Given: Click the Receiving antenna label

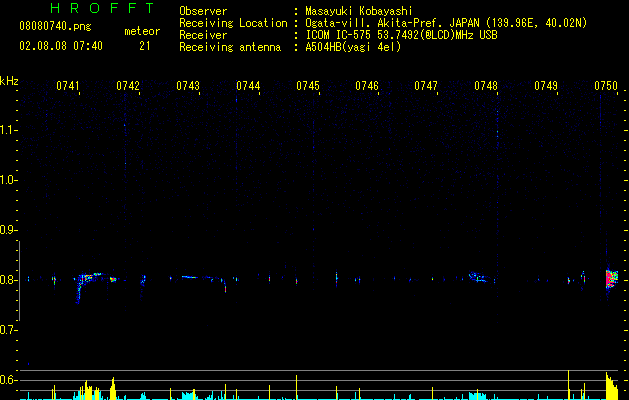Looking at the screenshot, I should coord(230,47).
